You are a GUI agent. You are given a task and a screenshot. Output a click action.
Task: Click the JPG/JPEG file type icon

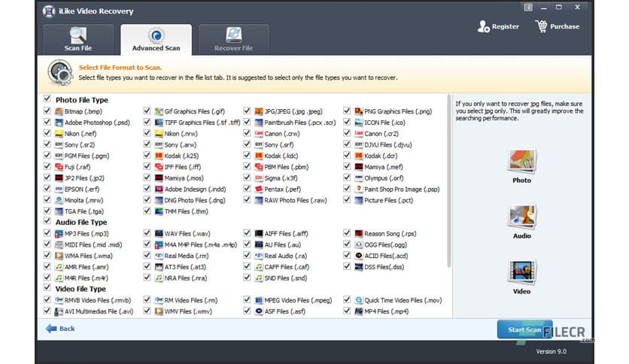coord(259,111)
